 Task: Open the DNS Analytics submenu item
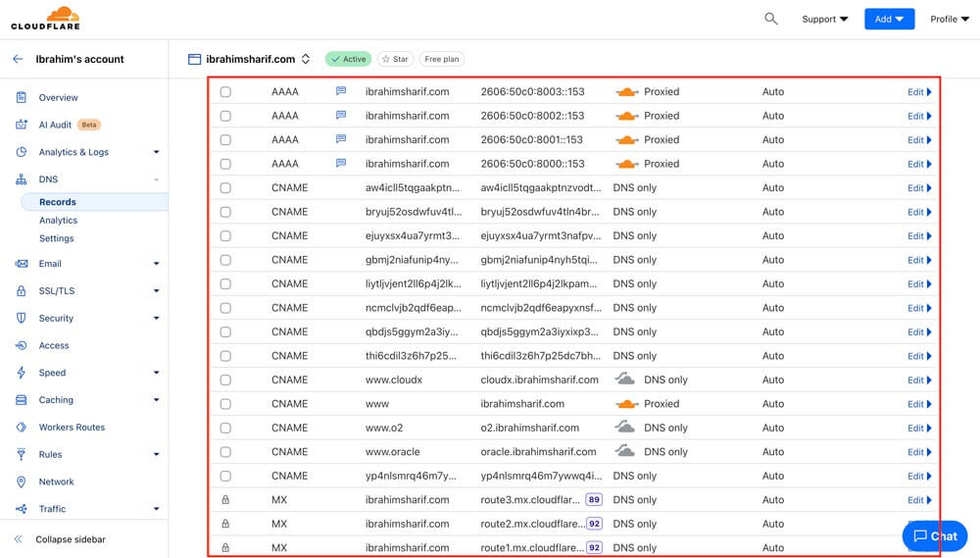click(x=58, y=221)
